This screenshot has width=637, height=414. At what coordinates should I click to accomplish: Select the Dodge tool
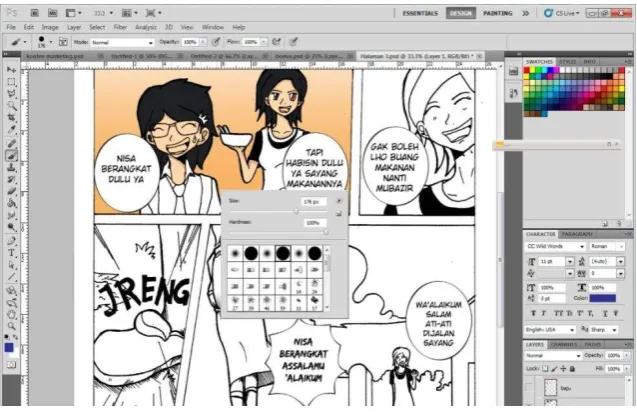pyautogui.click(x=11, y=227)
